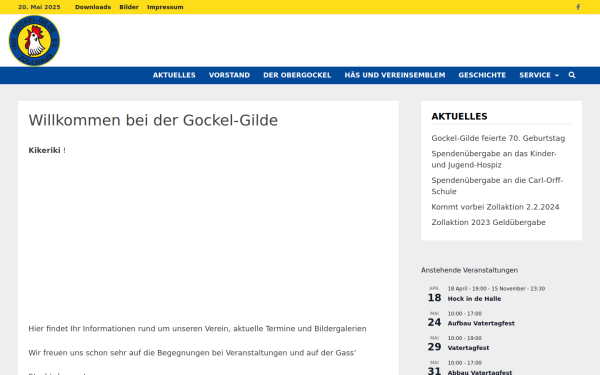Click the search magnifier icon in navigation
600x375 pixels.
(x=572, y=75)
